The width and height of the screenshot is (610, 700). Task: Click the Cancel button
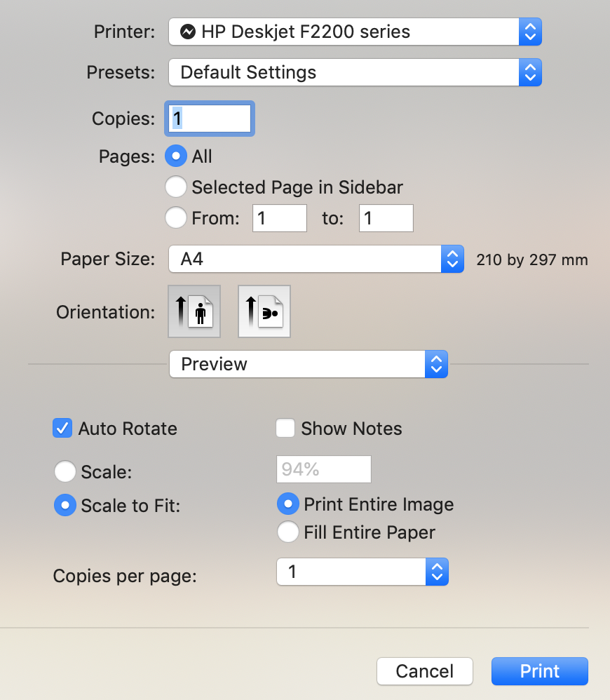(425, 671)
